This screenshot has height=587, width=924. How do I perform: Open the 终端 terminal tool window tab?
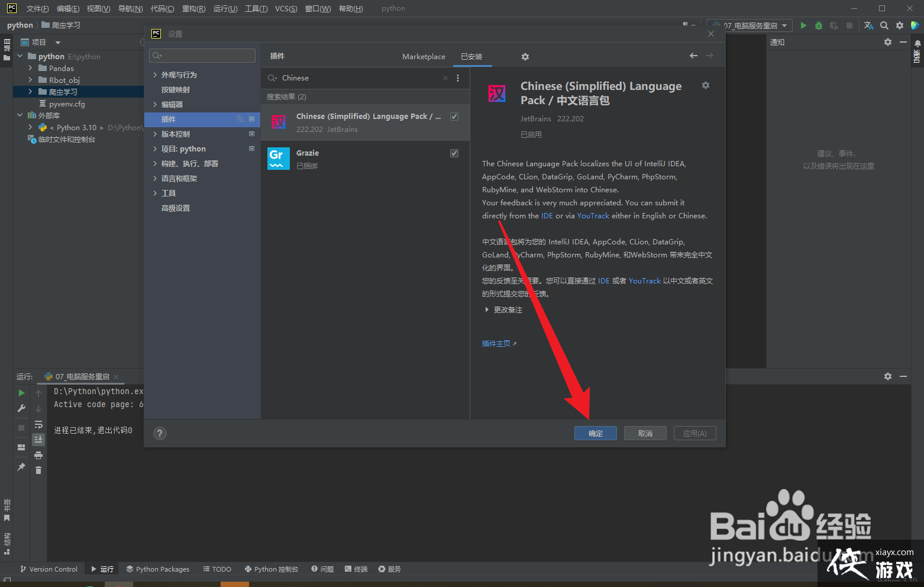(x=356, y=569)
